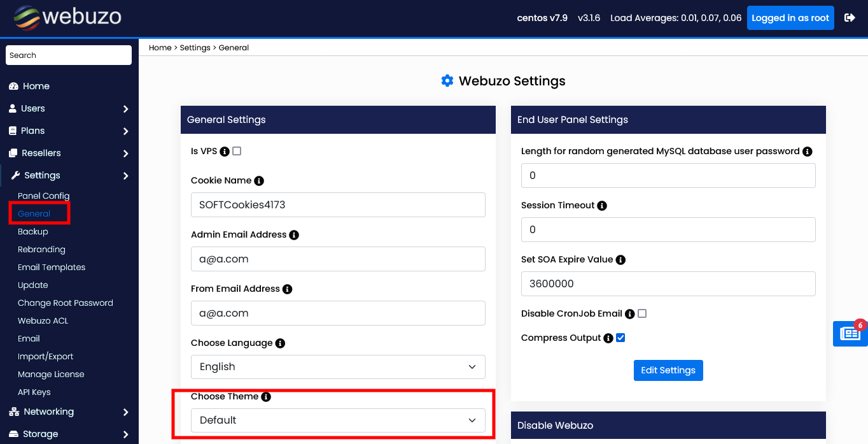This screenshot has width=868, height=444.
Task: Click the info icon beside Is VPS
Action: point(224,152)
